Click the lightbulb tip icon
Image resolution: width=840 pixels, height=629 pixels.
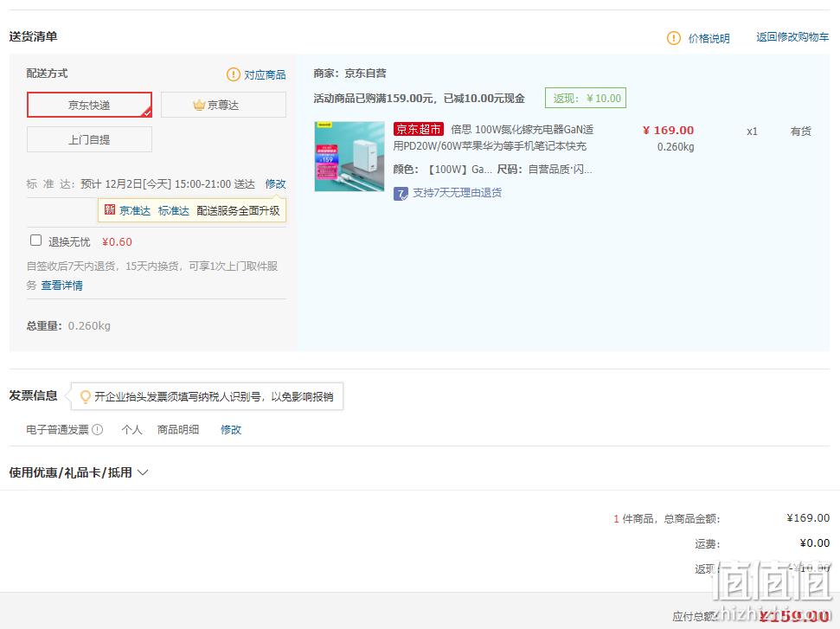[85, 397]
